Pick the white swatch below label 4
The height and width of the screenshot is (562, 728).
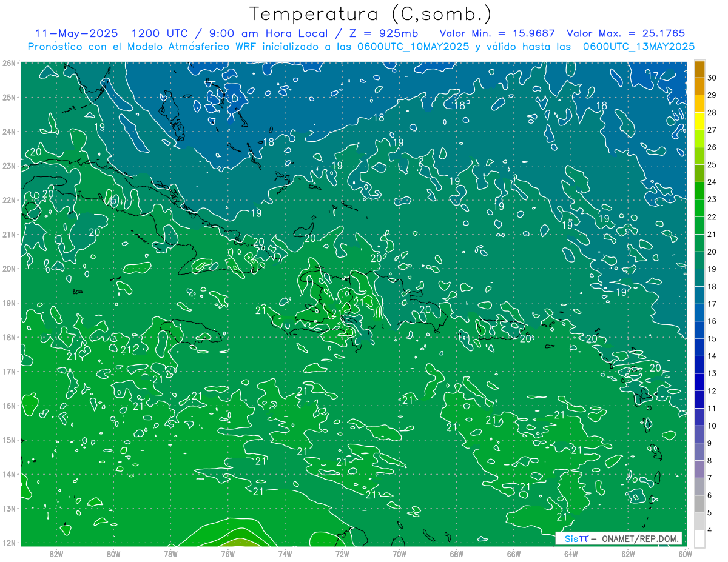click(x=699, y=538)
